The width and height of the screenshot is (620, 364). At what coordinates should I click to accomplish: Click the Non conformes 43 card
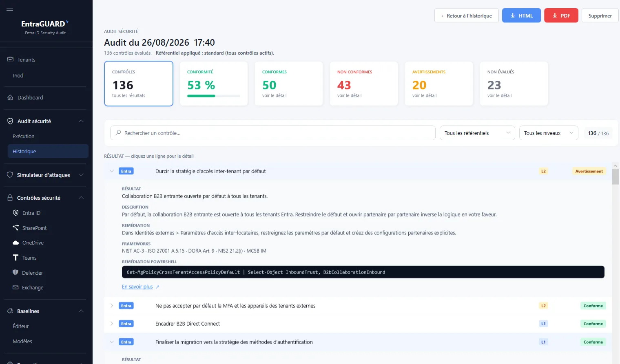[364, 84]
